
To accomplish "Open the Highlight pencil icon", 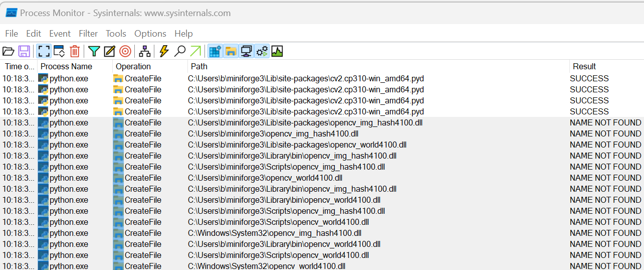I will pos(110,51).
